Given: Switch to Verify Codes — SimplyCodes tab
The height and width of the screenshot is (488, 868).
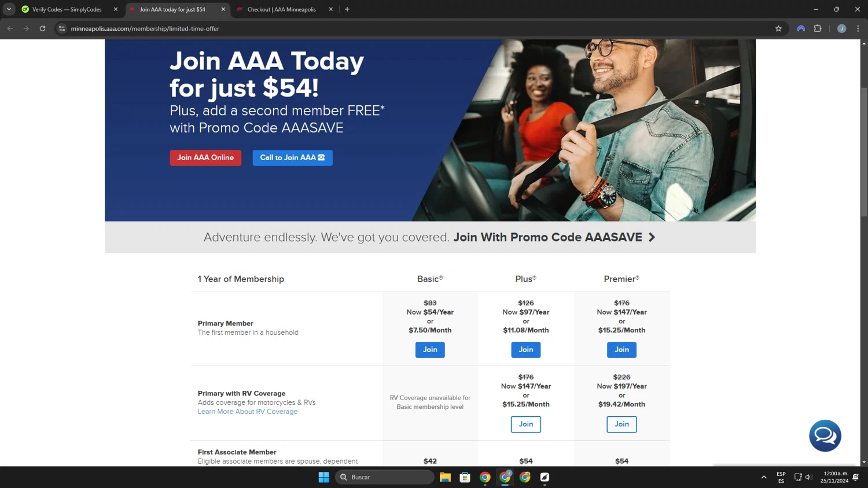Looking at the screenshot, I should tap(67, 9).
